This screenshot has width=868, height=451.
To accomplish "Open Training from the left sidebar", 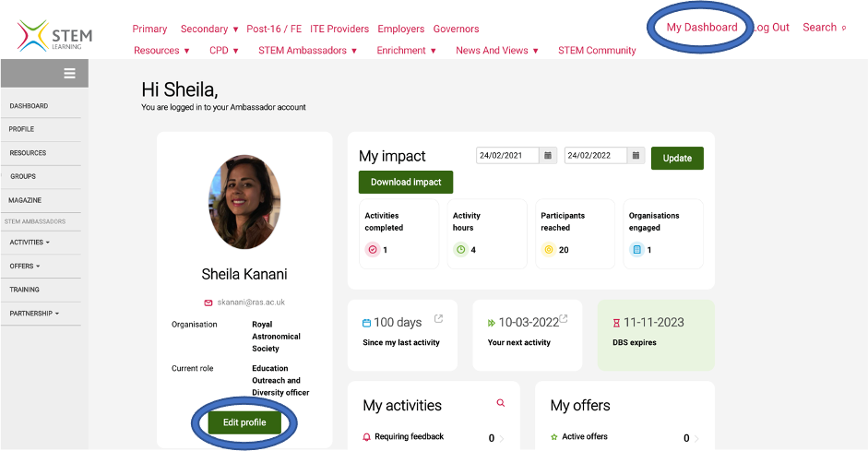I will 24,290.
